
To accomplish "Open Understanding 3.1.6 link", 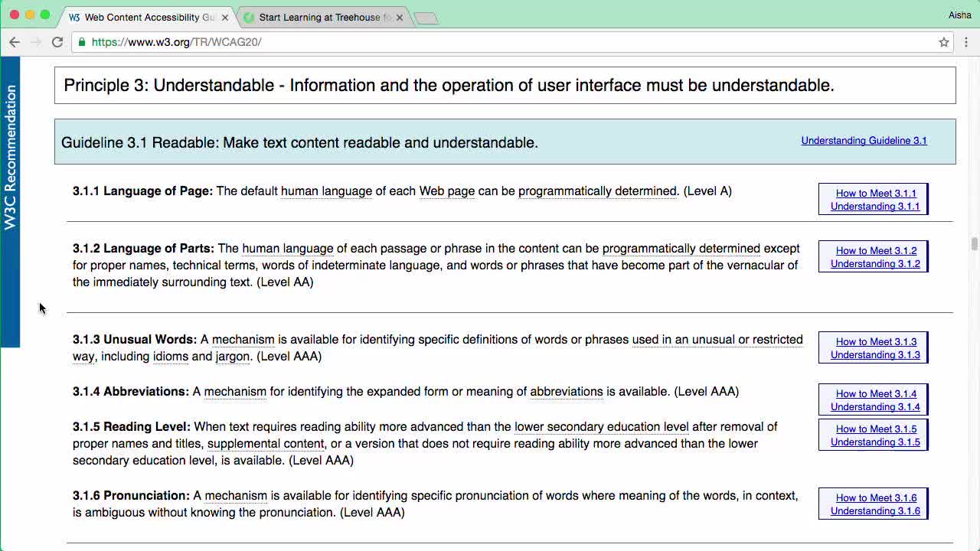I will point(875,510).
